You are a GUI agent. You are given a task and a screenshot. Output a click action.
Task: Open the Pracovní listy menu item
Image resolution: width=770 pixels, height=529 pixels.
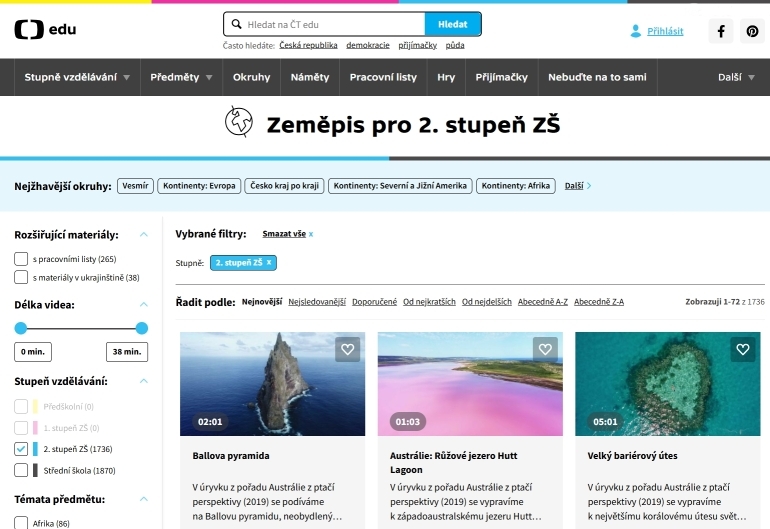click(383, 77)
